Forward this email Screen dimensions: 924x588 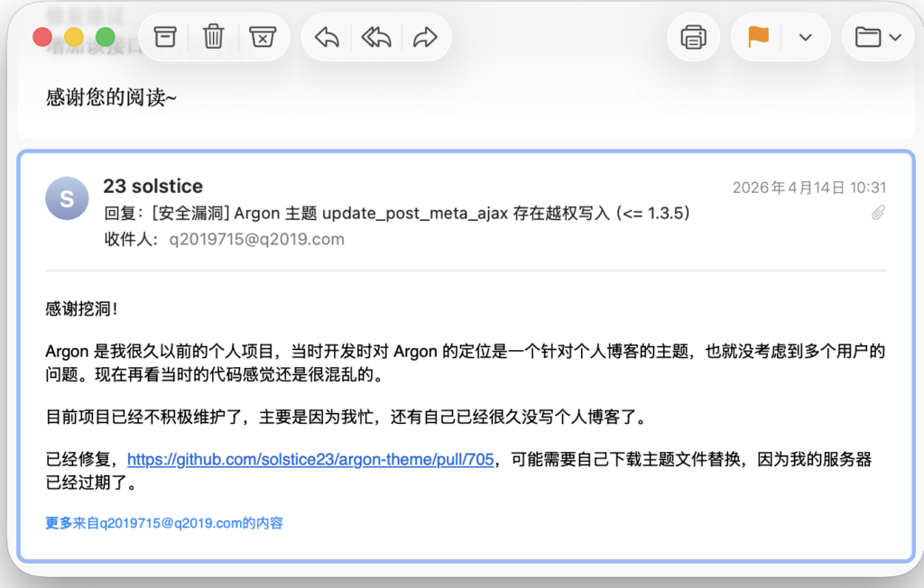coord(426,37)
